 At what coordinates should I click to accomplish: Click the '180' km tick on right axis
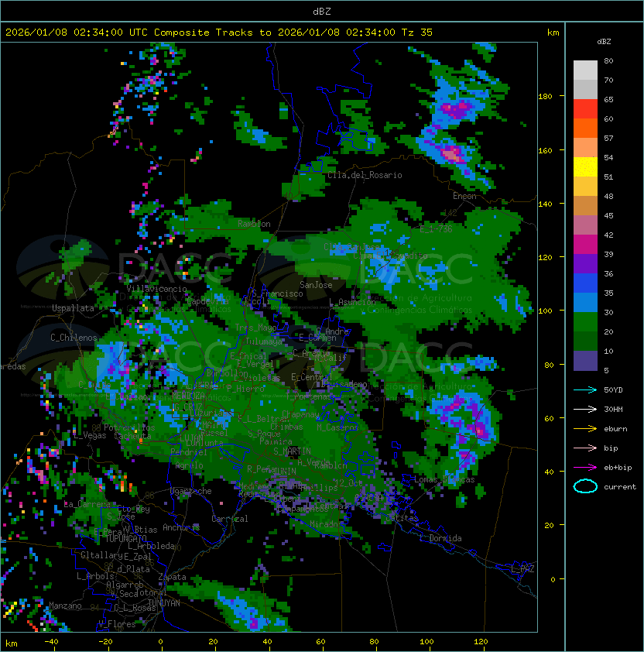545,97
